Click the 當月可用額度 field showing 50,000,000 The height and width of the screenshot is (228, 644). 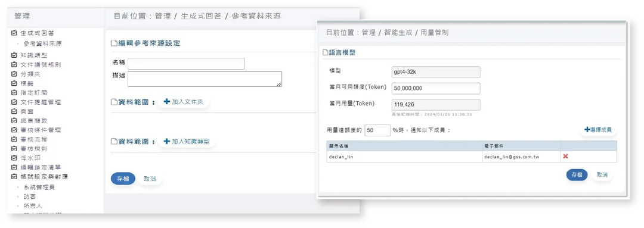pos(436,88)
